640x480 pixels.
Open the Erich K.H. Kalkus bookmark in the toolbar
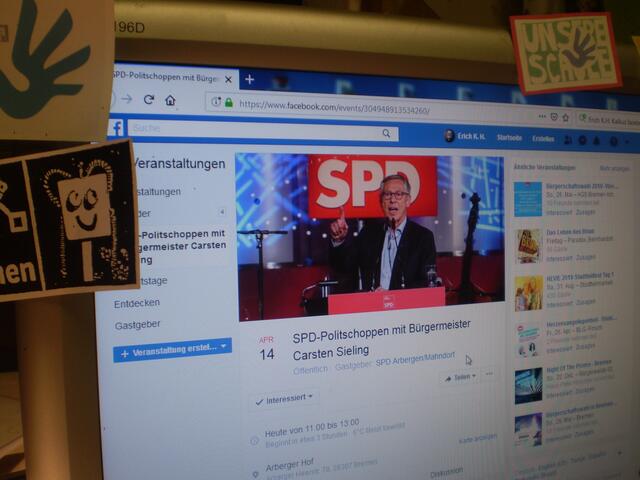[609, 120]
